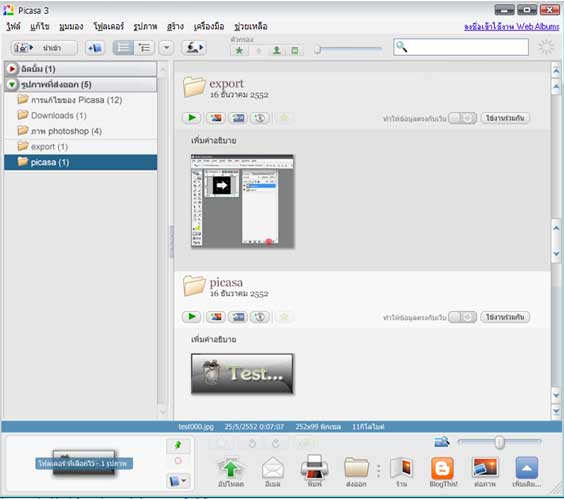The image size is (564, 499).
Task: Select the Test... image thumbnail
Action: coord(242,373)
